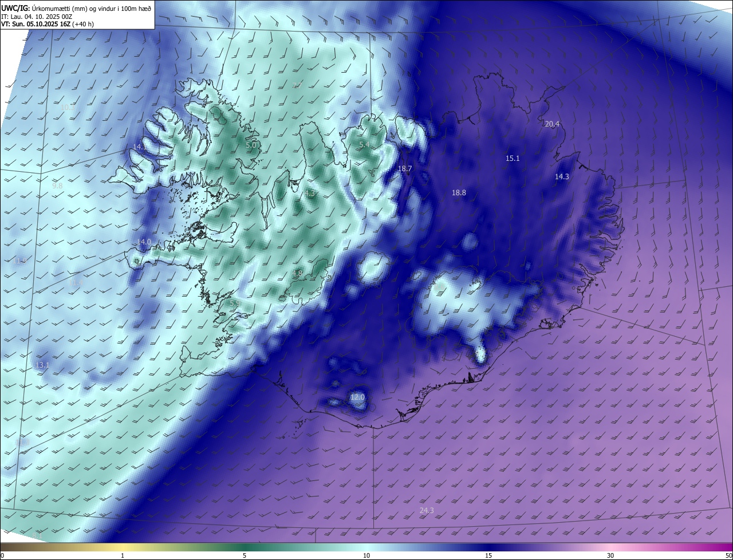Click the 5.4 value label
733x560 pixels.
365,145
